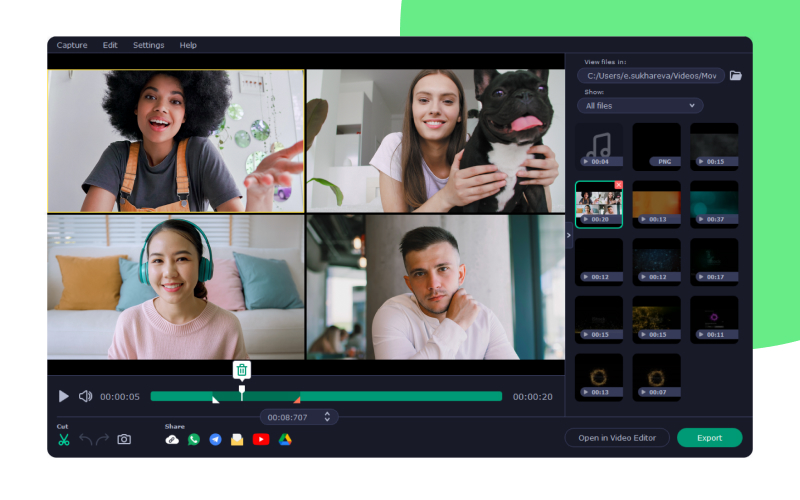The height and width of the screenshot is (500, 800).
Task: Select the 00:17 video thumbnail
Action: pyautogui.click(x=714, y=262)
